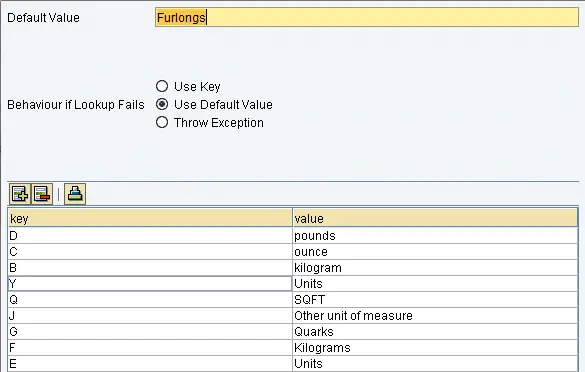Screen dimensions: 585x372
Task: Click the SQFT value cell
Action: pyautogui.click(x=435, y=300)
